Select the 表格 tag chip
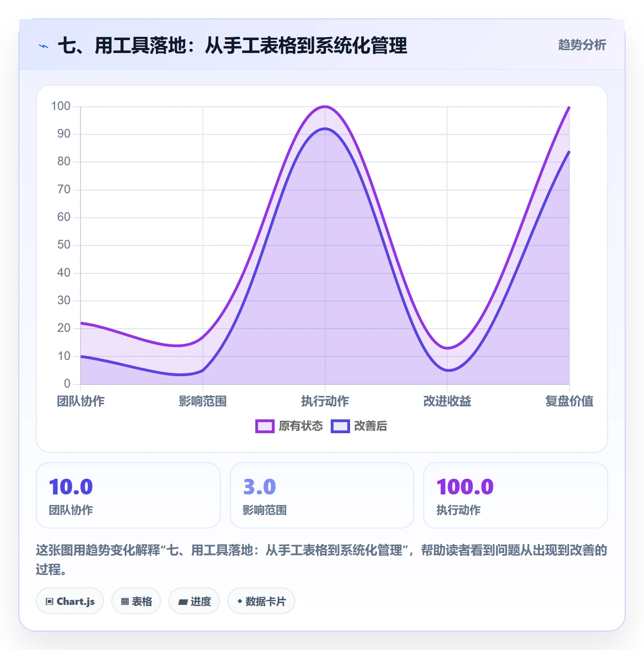Screen dimensions: 644x650 (x=136, y=601)
